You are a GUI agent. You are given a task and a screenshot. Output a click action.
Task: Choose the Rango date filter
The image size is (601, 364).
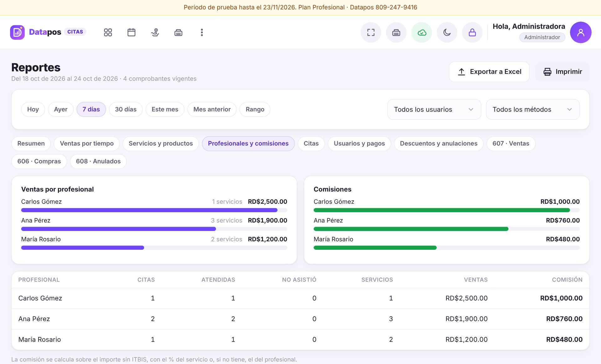click(x=255, y=109)
